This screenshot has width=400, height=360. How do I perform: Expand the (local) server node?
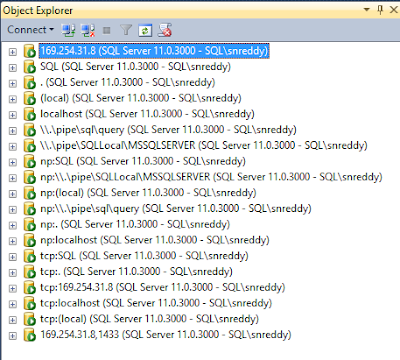point(13,99)
